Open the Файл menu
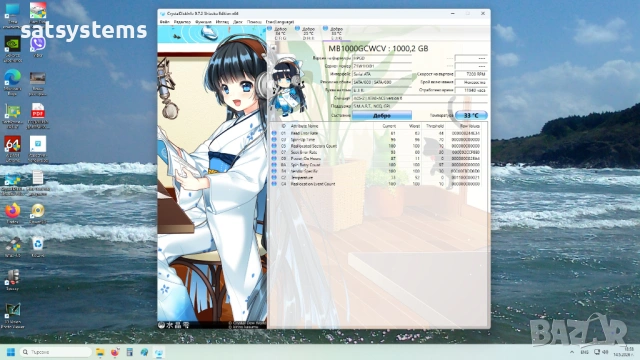Screen dimensions: 640x360 pyautogui.click(x=164, y=22)
